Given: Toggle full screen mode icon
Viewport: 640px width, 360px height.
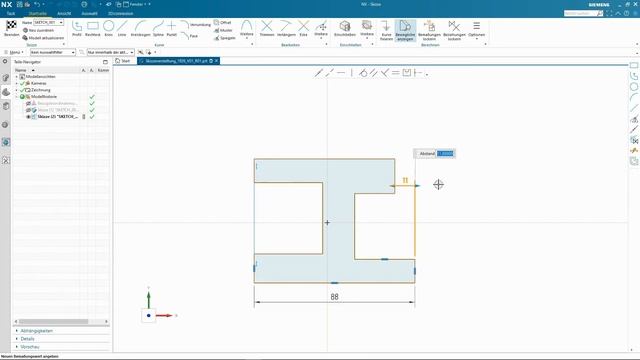Looking at the screenshot, I should coord(609,13).
